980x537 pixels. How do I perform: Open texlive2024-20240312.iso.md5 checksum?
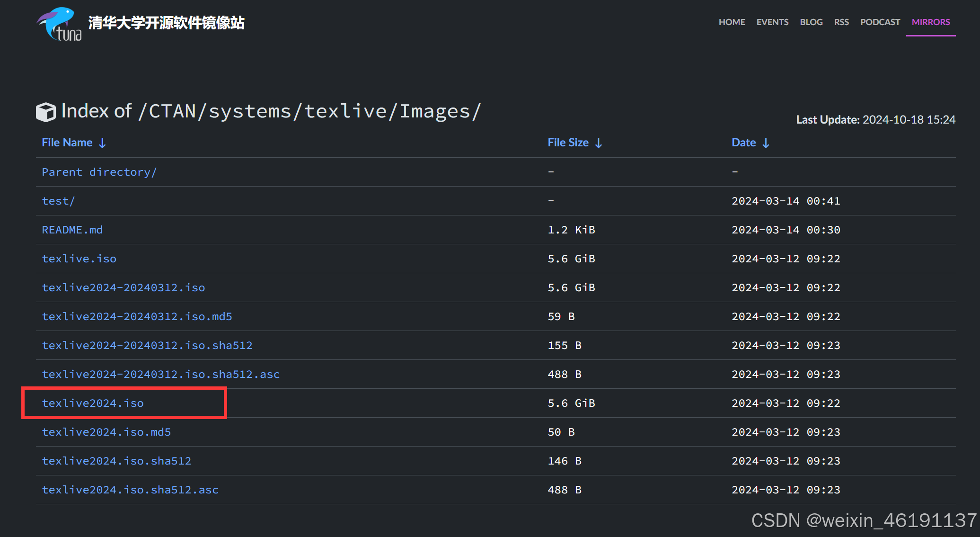coord(137,316)
